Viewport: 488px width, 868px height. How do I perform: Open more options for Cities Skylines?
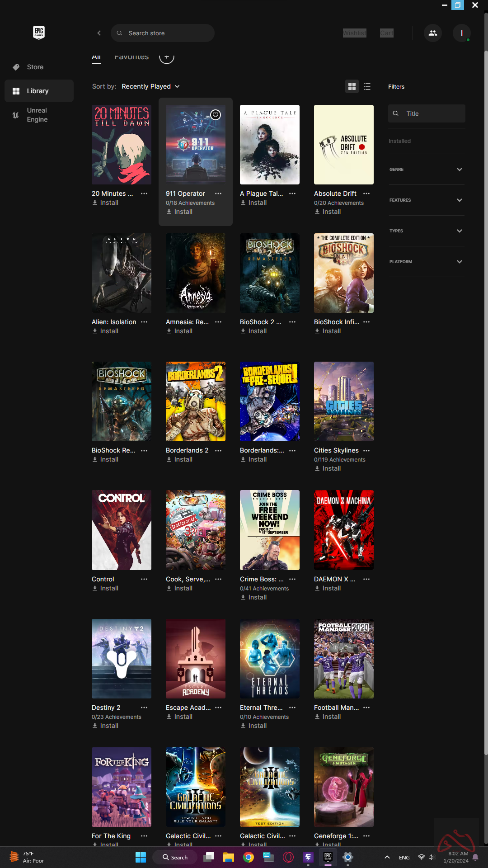366,450
